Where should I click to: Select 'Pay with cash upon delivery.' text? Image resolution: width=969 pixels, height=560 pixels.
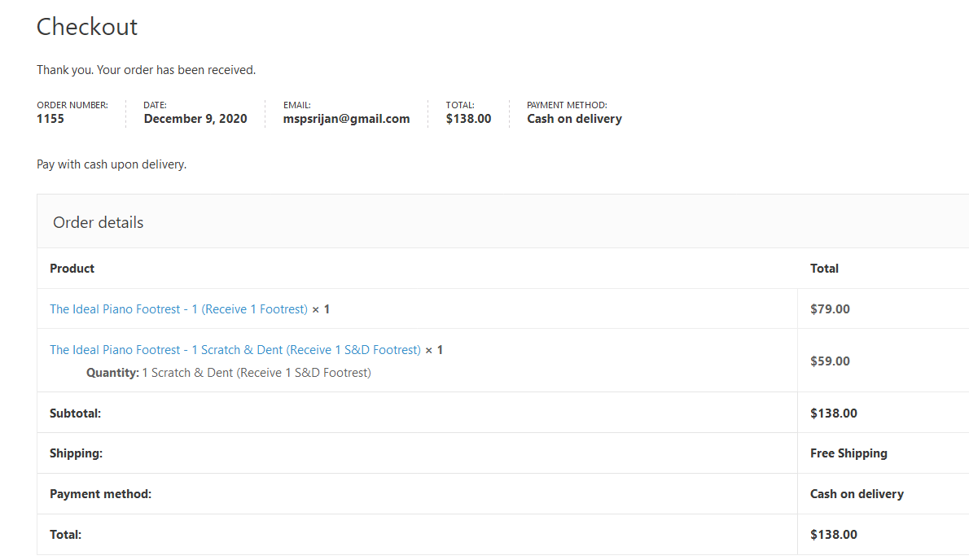(x=112, y=164)
